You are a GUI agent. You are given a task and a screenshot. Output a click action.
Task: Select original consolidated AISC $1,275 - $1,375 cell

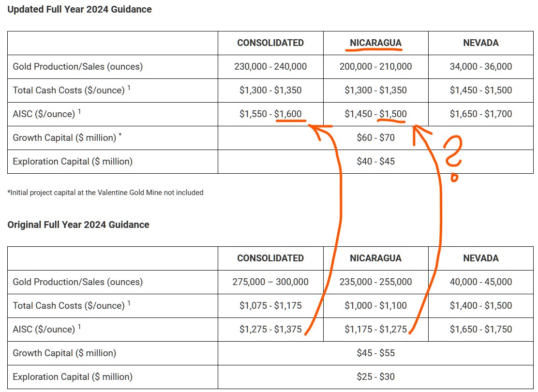pyautogui.click(x=270, y=330)
